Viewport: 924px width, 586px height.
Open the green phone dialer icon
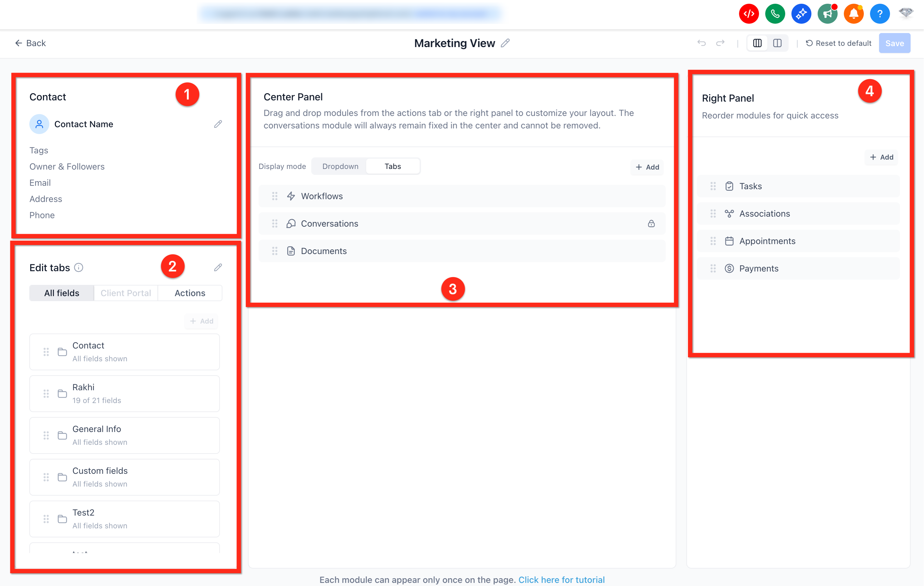775,14
